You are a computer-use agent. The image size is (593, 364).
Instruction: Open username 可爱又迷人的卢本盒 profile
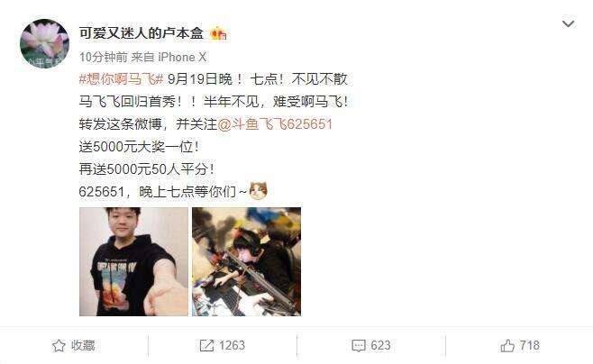[x=141, y=33]
